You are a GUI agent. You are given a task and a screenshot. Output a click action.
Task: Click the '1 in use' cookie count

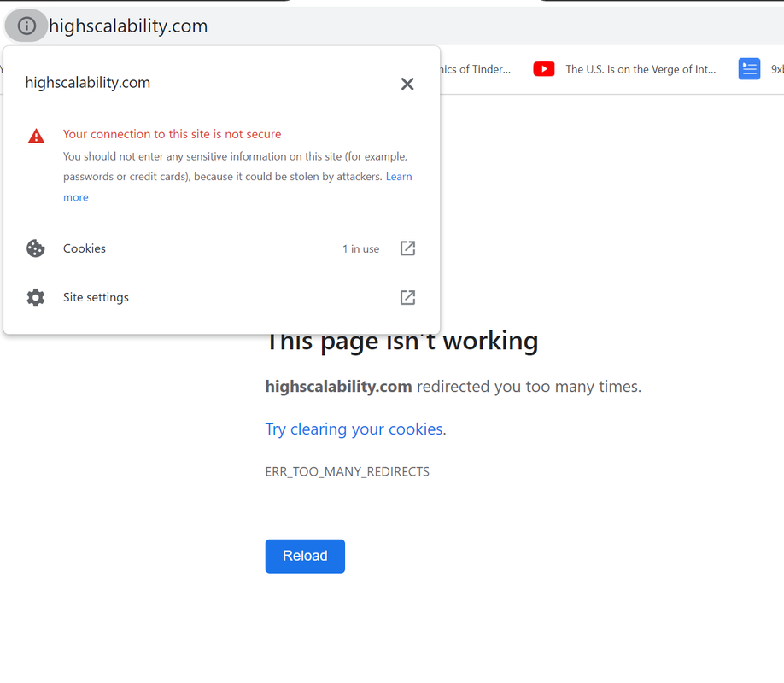pos(360,249)
